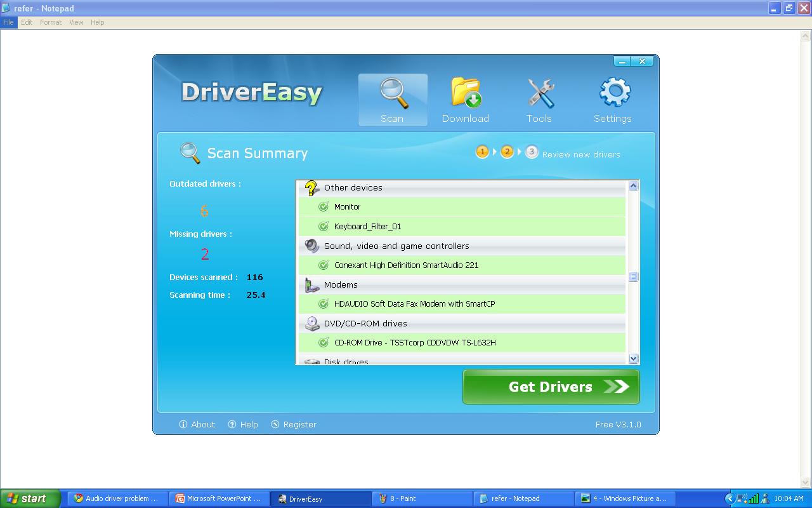This screenshot has width=812, height=508.
Task: Select Conexant High Definition SmartAudio 221 row
Action: point(462,265)
